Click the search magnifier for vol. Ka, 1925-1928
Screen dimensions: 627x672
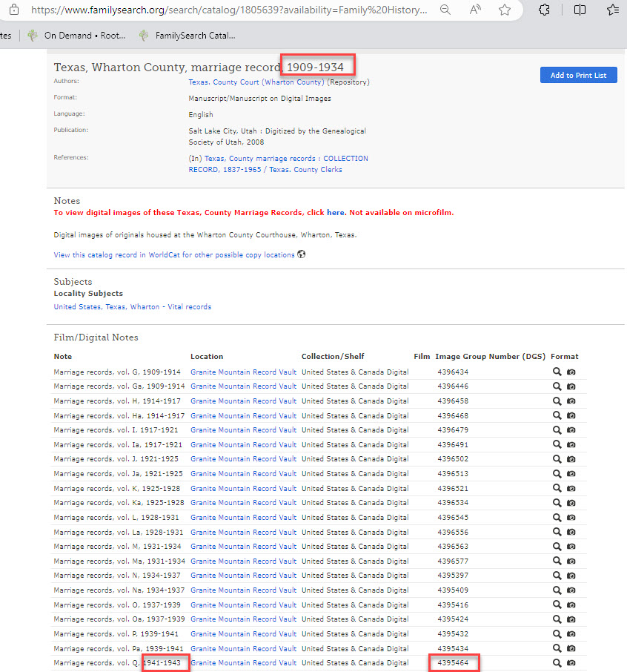click(x=557, y=503)
